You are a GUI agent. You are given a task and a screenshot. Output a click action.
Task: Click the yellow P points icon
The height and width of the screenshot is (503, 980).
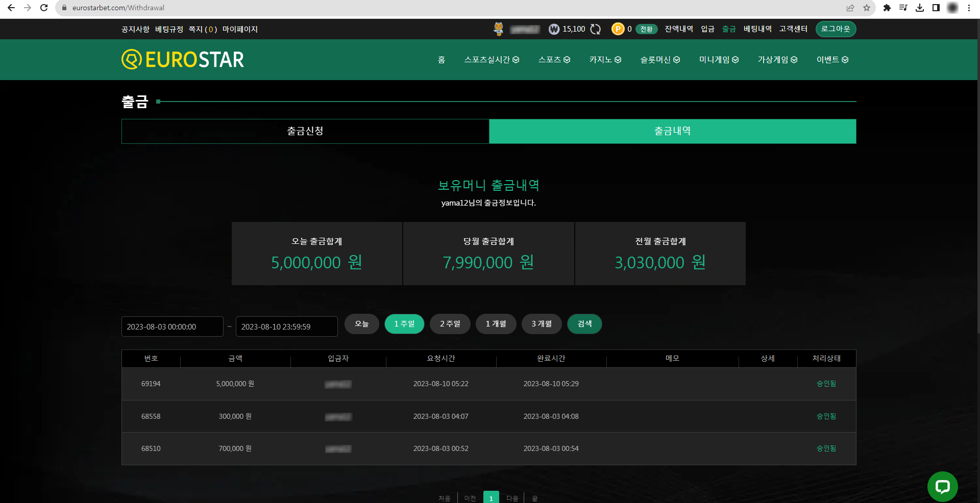[618, 29]
